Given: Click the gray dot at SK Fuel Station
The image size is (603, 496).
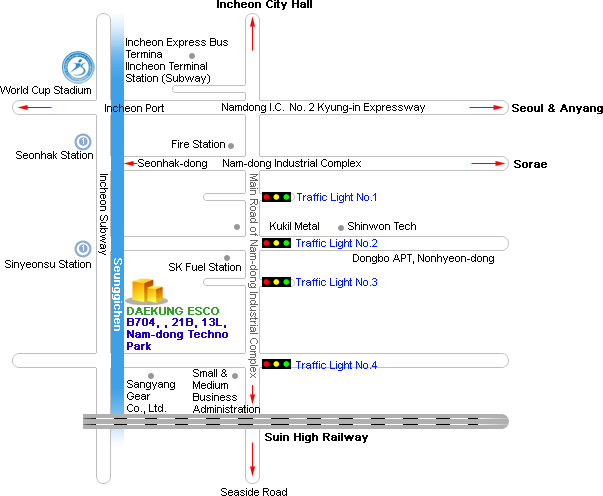Looking at the screenshot, I should tap(227, 258).
